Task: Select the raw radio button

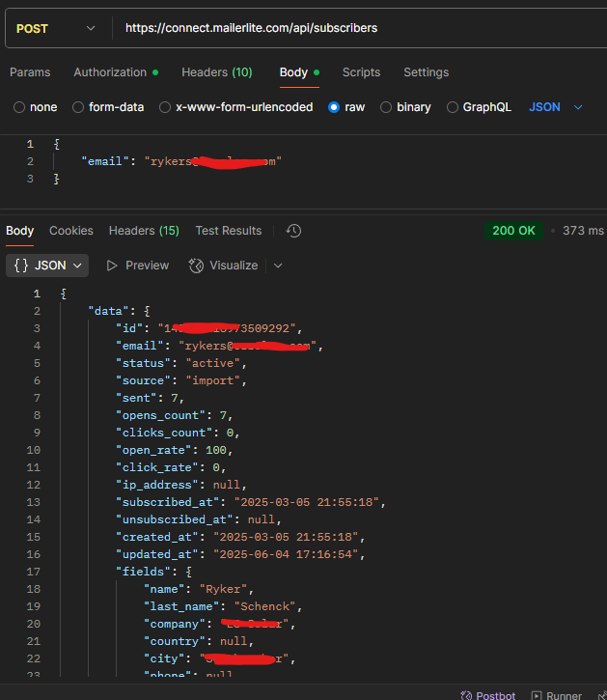Action: 334,107
